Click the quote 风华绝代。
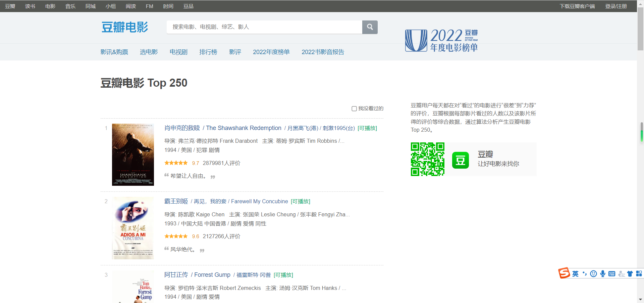 [x=183, y=250]
